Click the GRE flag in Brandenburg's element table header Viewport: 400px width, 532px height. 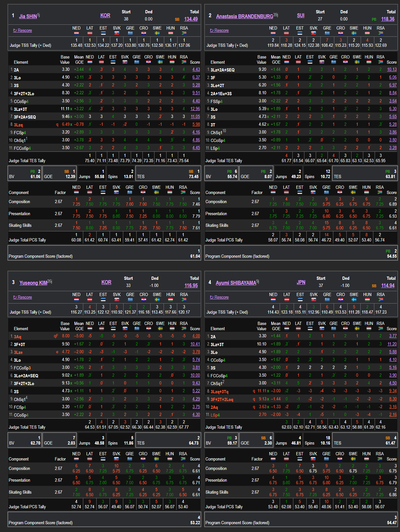coord(334,62)
